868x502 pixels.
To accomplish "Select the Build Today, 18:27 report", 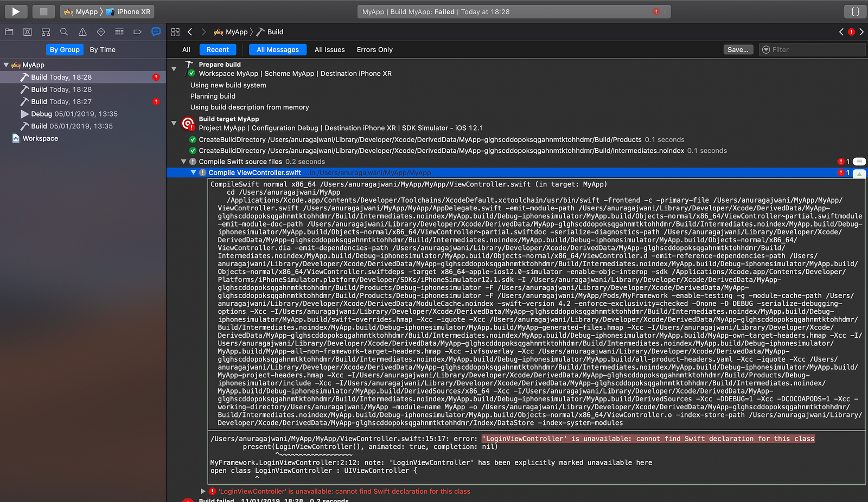I will 82,101.
